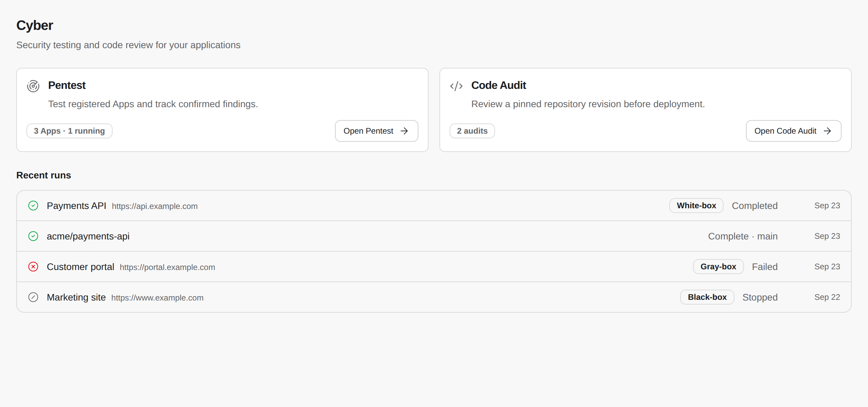The image size is (868, 407).
Task: Click the Stopped status of Marketing site
Action: pyautogui.click(x=760, y=297)
